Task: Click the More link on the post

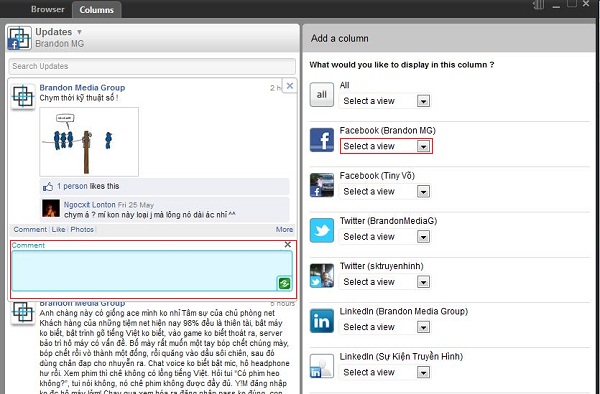Action: [284, 230]
